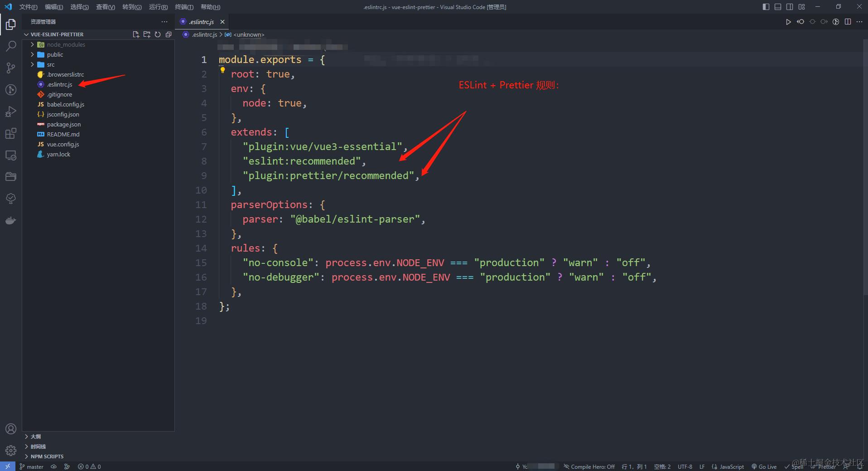This screenshot has width=868, height=471.
Task: Click the lightbulb code action icon
Action: coord(222,70)
